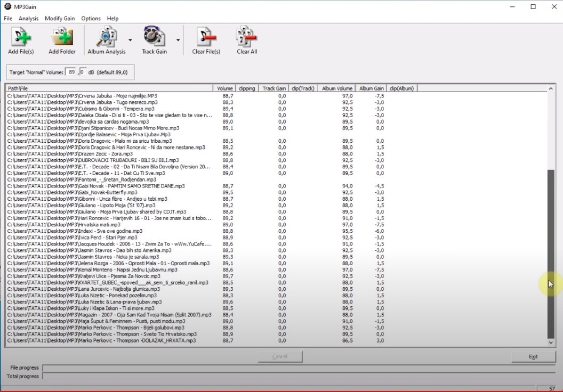Expand the Album Analysis dropdown arrow
The image size is (563, 392).
130,40
